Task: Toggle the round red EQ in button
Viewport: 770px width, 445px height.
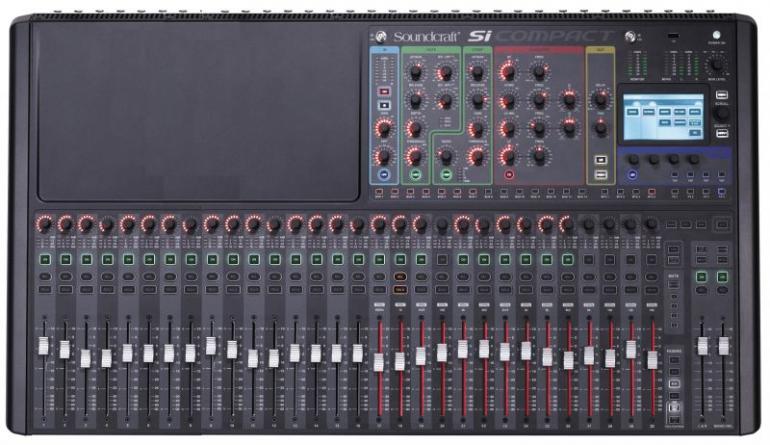Action: [509, 174]
